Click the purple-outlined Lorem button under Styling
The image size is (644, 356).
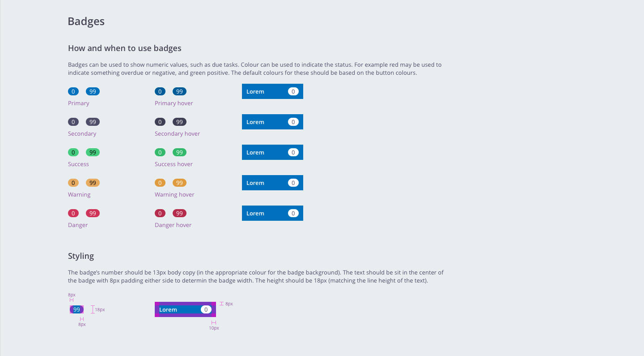click(x=185, y=309)
